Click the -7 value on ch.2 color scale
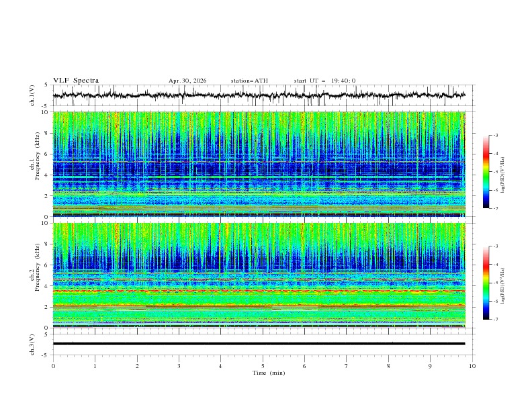532x411 pixels. pos(495,319)
